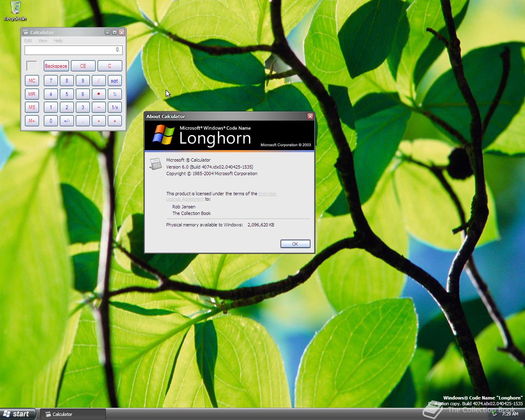
Task: Click digit 6 on Calculator
Action: tap(83, 94)
